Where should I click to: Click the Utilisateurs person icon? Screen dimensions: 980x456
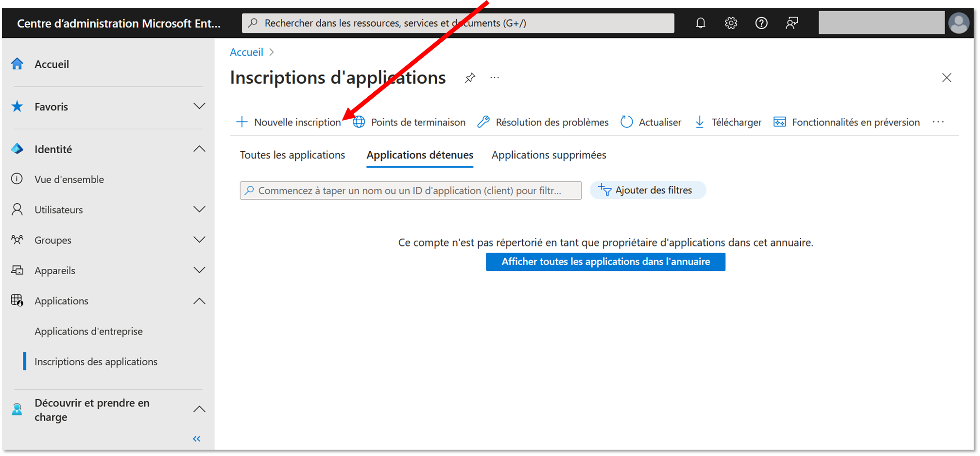click(x=17, y=210)
